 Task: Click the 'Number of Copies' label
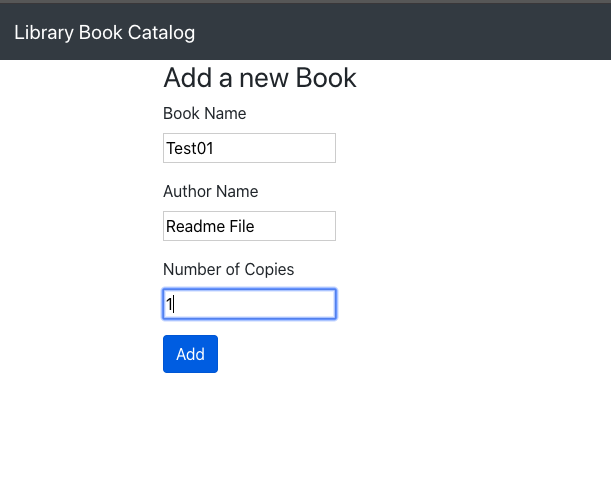[228, 269]
